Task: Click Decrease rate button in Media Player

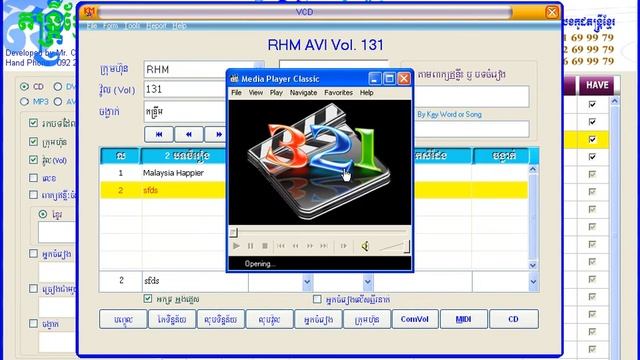Action: pos(295,246)
